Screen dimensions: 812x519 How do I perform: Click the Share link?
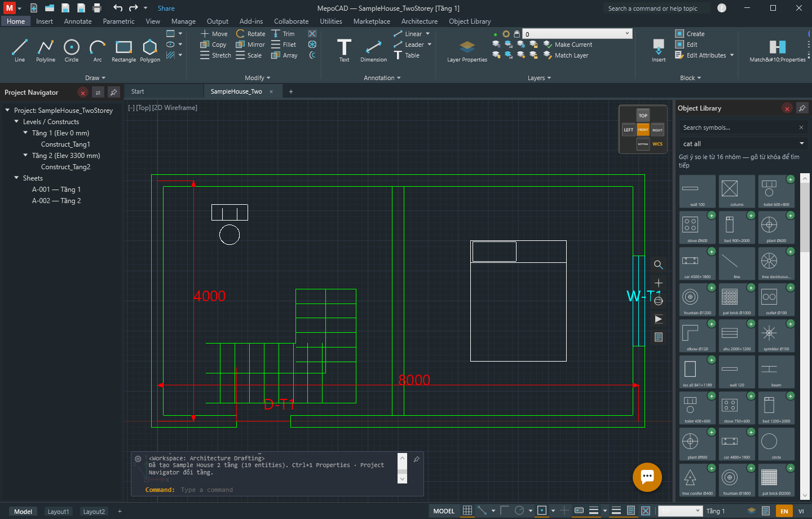166,8
